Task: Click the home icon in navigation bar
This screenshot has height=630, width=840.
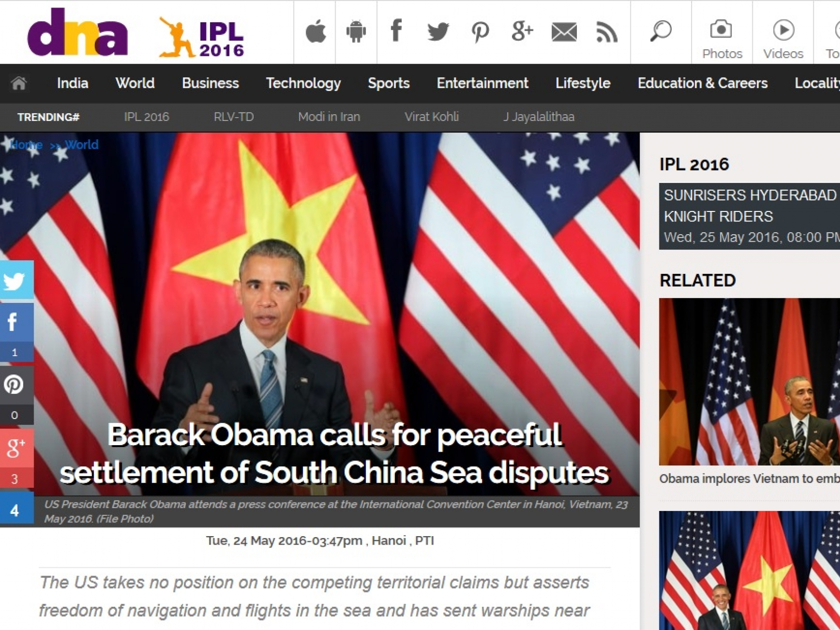Action: [x=20, y=83]
